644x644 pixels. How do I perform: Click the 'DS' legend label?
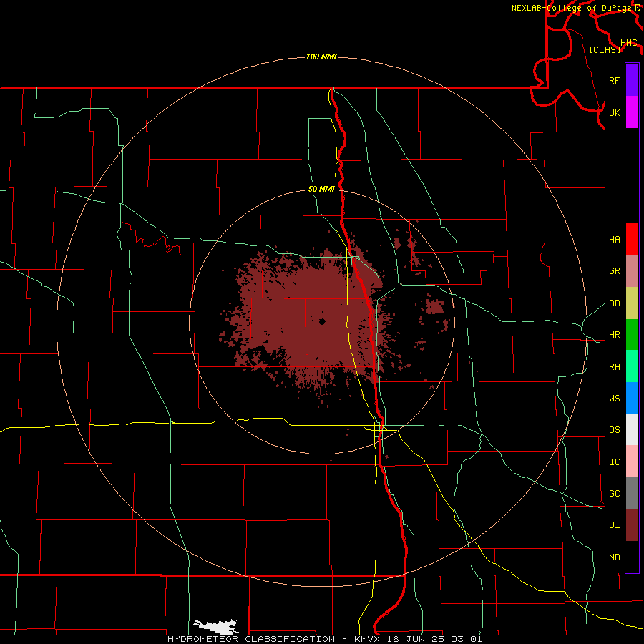click(614, 430)
